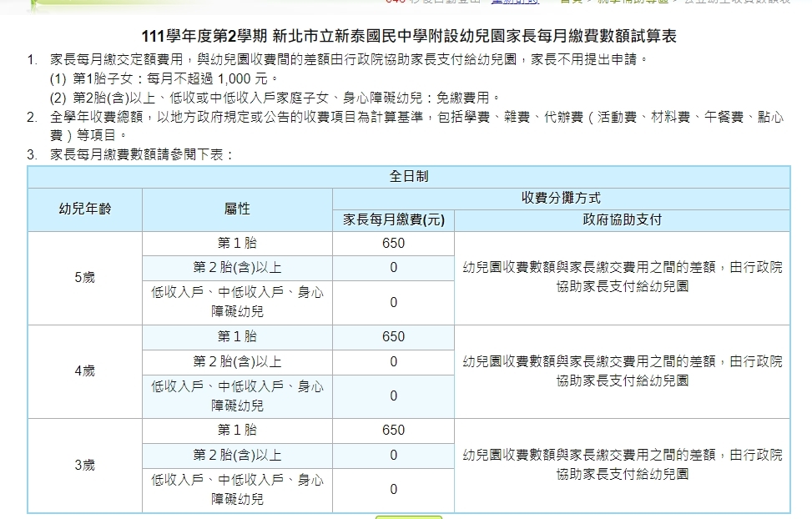Click 第 2 胎(含)以上 in the 5歲 group
812x519 pixels.
coord(237,268)
